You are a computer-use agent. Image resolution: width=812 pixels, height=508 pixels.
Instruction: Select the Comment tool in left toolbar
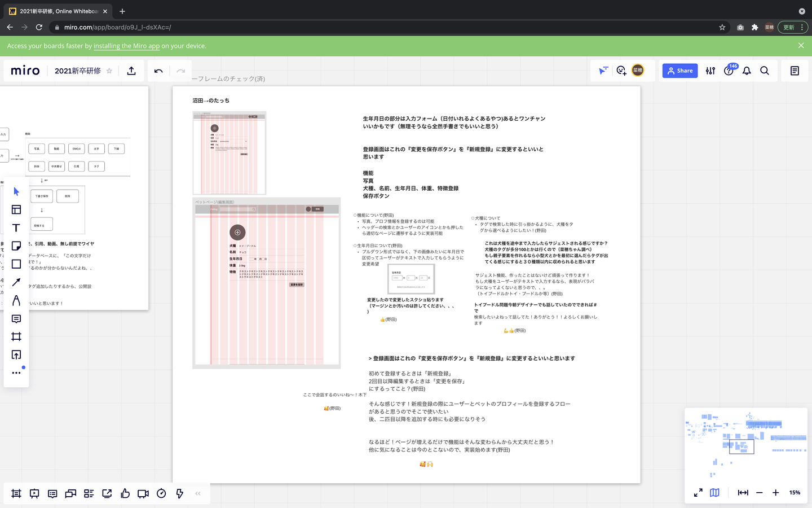(16, 319)
